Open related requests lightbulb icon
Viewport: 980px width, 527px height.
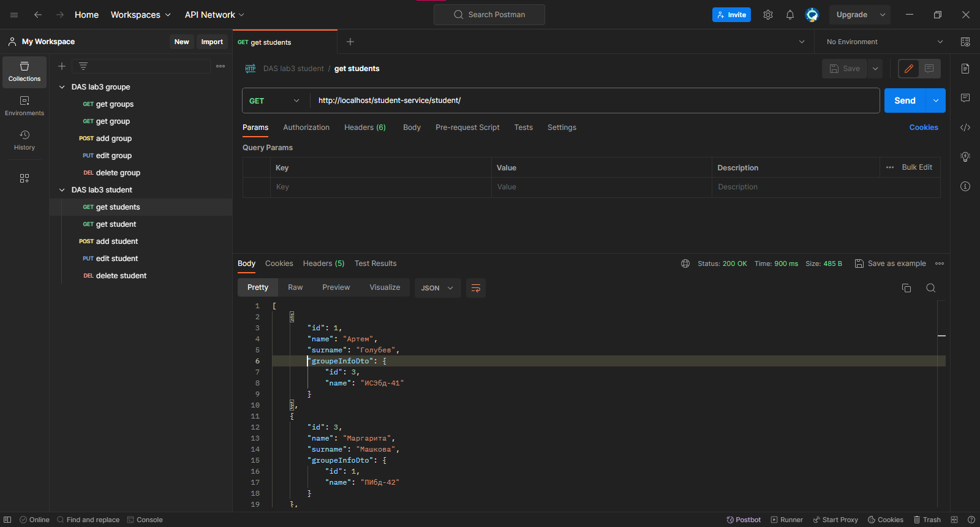[x=965, y=157]
